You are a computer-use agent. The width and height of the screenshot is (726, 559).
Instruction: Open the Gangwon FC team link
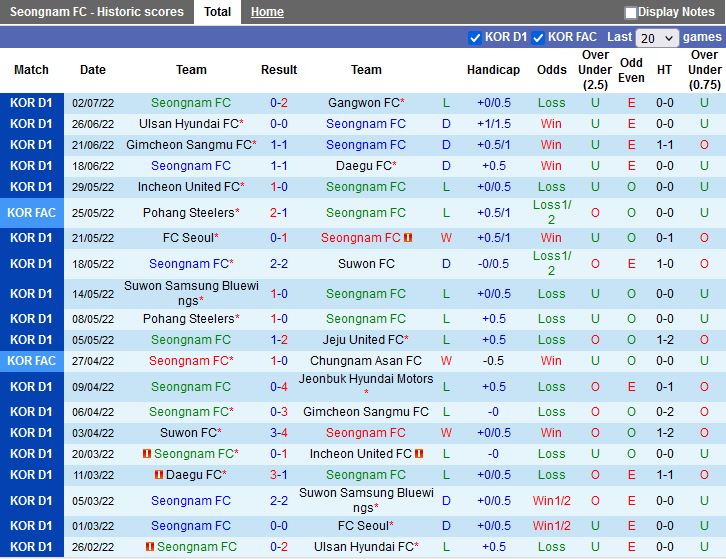363,103
